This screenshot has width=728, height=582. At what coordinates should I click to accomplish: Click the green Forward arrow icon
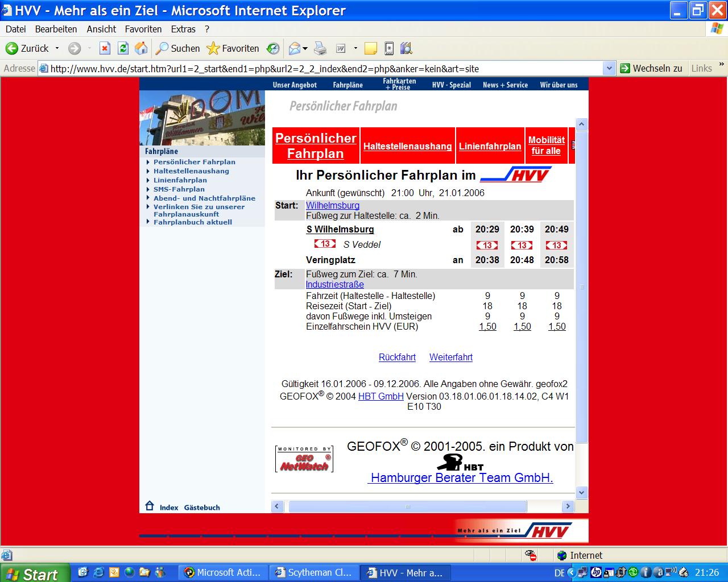[x=75, y=48]
